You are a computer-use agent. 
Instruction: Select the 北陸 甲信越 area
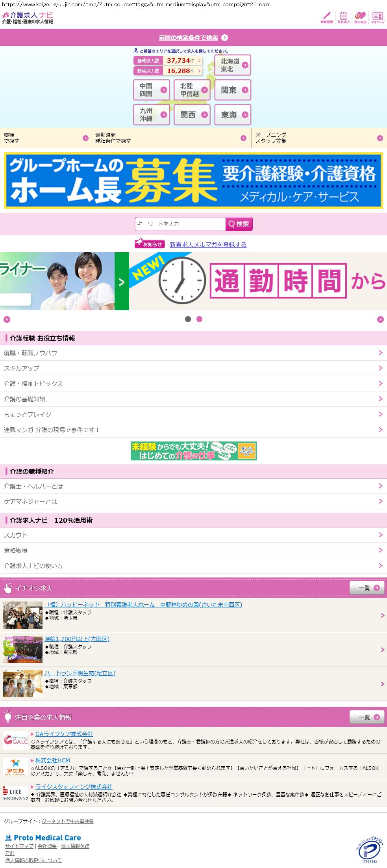coord(192,90)
